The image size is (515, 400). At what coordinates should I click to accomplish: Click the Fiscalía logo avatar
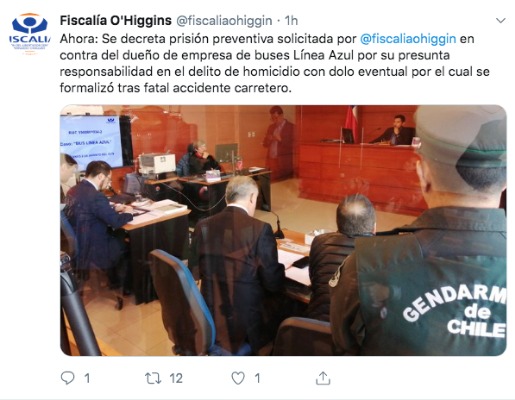(x=29, y=33)
